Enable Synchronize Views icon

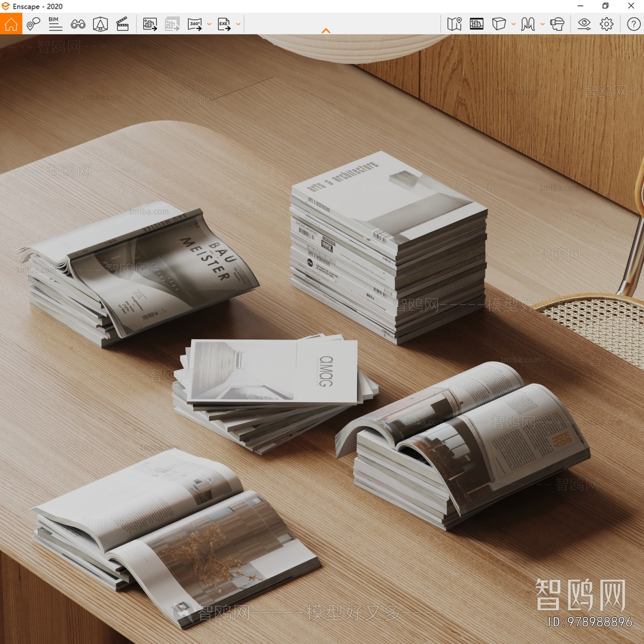(100, 24)
